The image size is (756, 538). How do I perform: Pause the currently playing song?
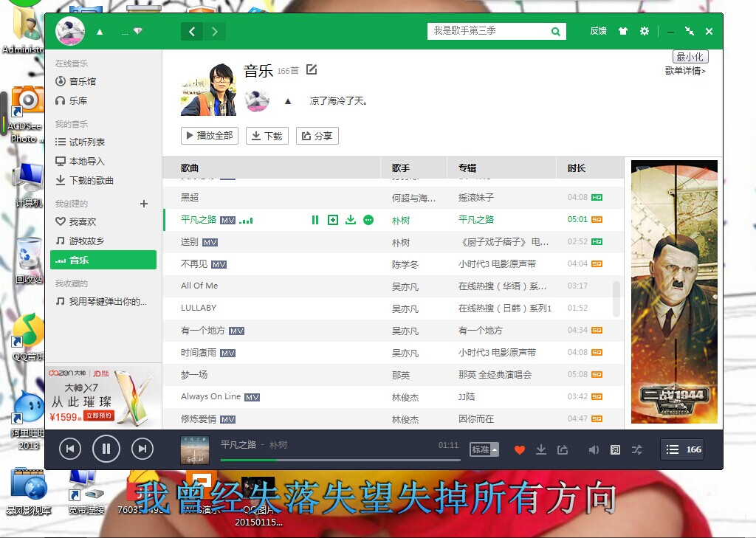pyautogui.click(x=106, y=448)
